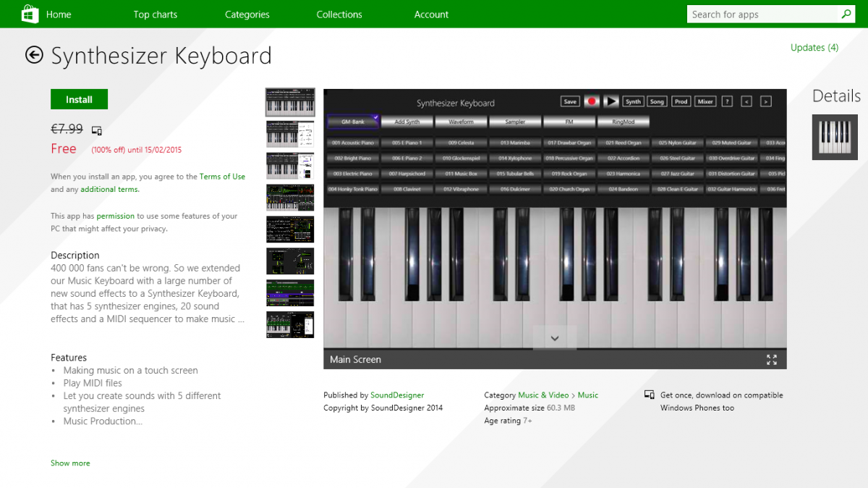Select the third screenshot thumbnail
Screen dimensions: 868x488
coord(290,166)
